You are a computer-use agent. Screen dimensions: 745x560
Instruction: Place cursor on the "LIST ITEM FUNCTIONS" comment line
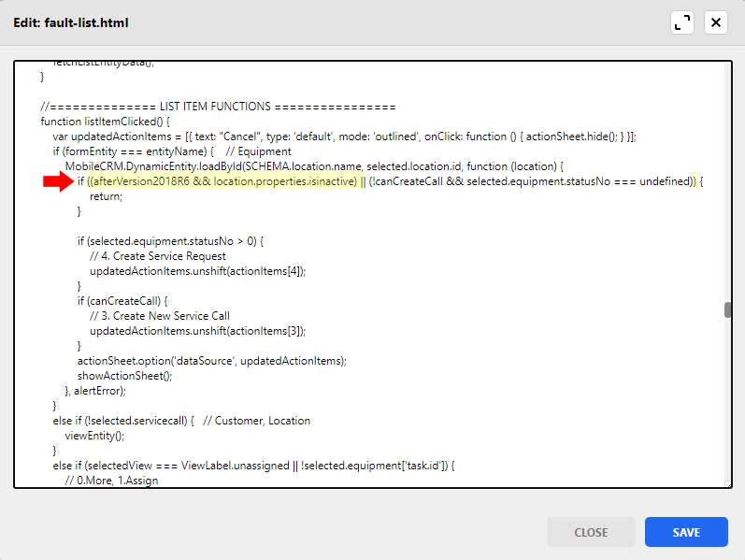click(x=218, y=107)
